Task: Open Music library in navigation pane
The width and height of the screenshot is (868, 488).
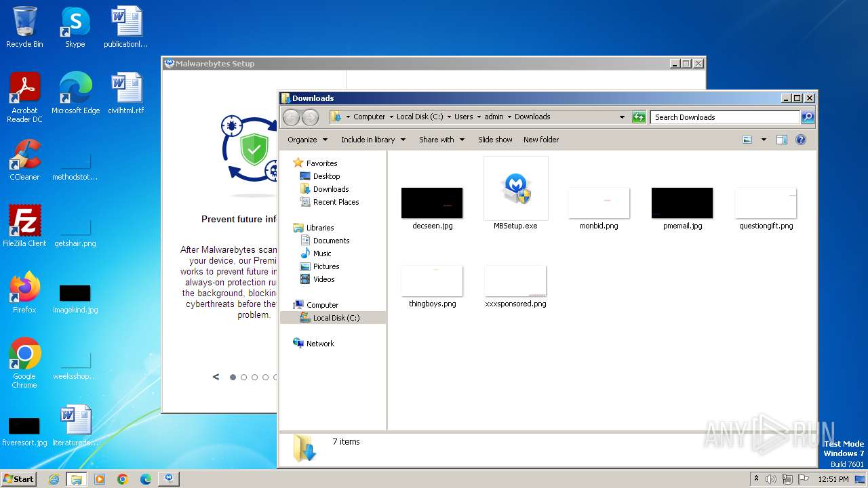Action: click(322, 253)
